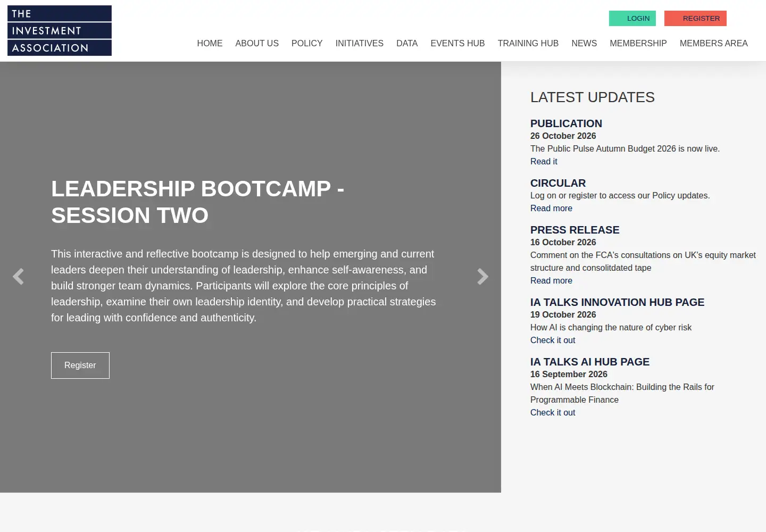
Task: Open the HOME menu item
Action: click(x=210, y=44)
